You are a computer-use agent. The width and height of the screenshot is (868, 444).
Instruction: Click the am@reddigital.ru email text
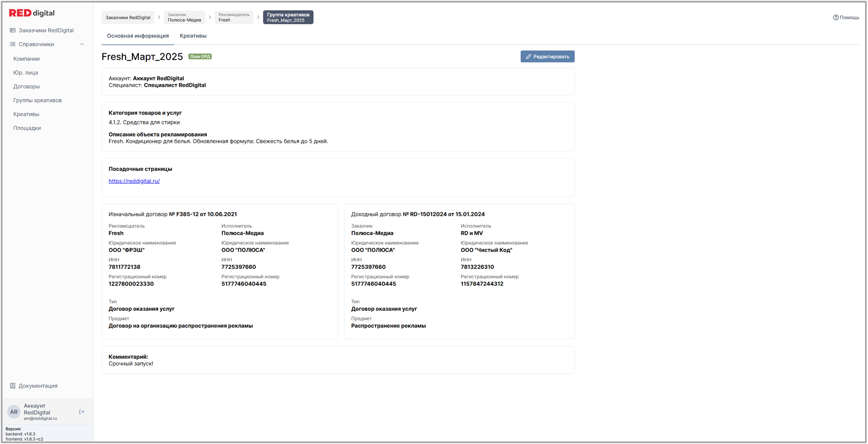(40, 419)
